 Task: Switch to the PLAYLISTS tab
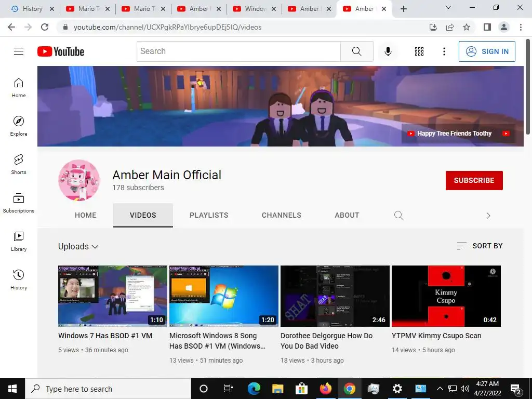click(x=209, y=215)
